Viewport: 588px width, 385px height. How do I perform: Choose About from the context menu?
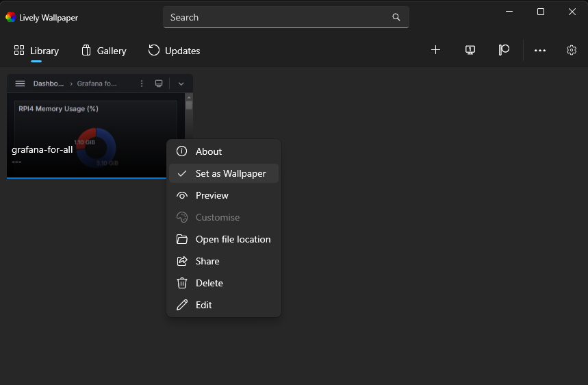224,151
